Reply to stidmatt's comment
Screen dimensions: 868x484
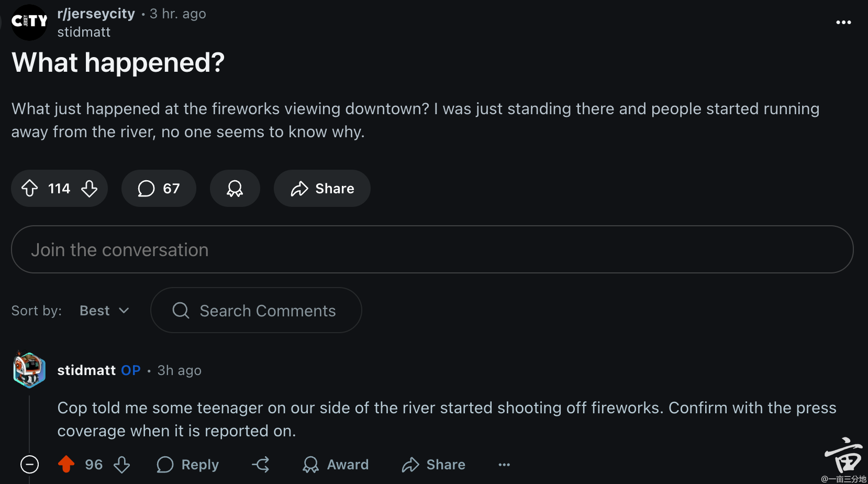pos(187,464)
